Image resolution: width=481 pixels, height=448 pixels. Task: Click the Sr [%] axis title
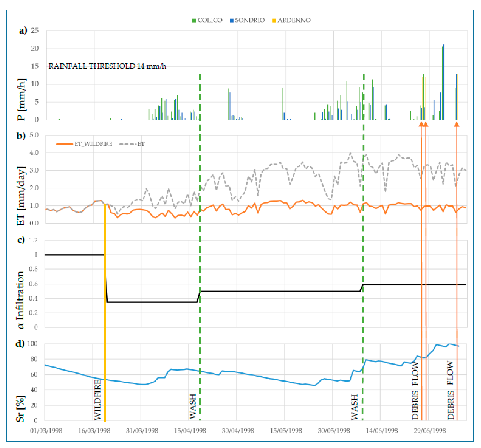20,409
